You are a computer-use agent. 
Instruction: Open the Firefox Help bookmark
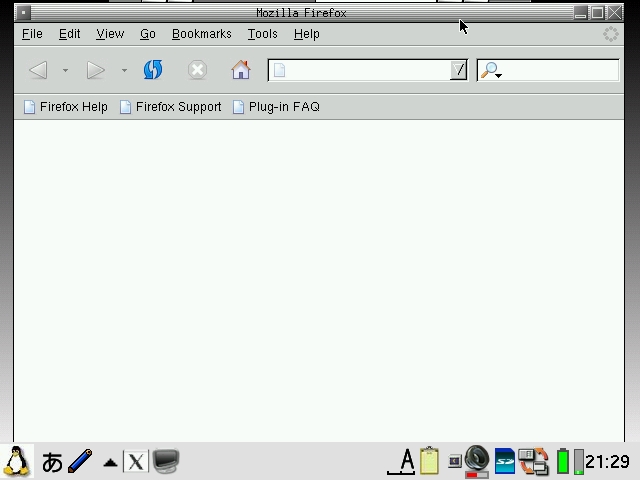[66, 107]
